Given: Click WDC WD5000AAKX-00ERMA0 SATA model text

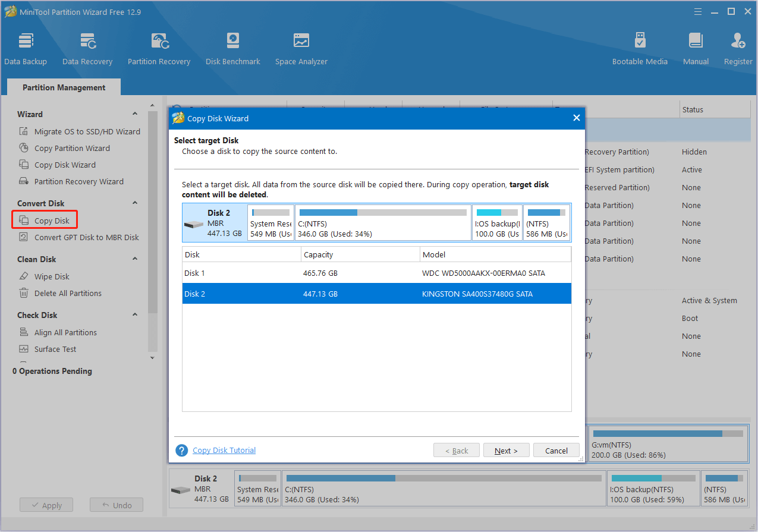Looking at the screenshot, I should click(x=483, y=273).
